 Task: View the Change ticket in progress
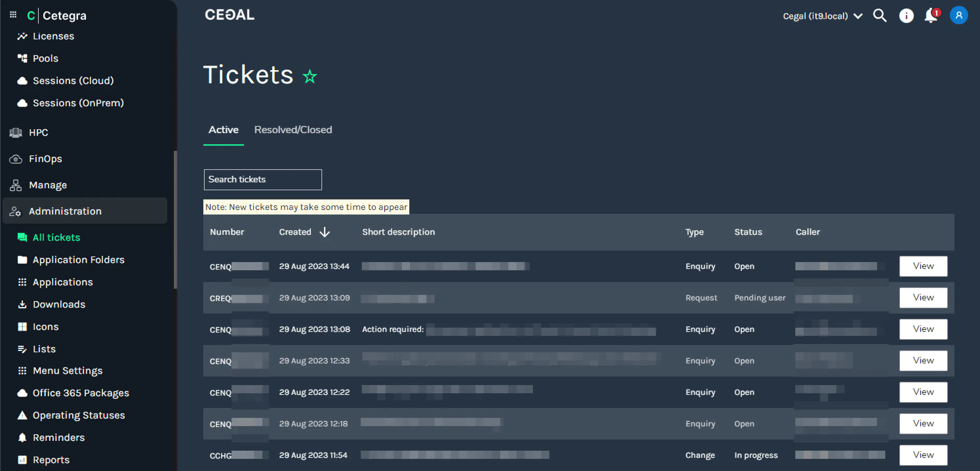923,455
